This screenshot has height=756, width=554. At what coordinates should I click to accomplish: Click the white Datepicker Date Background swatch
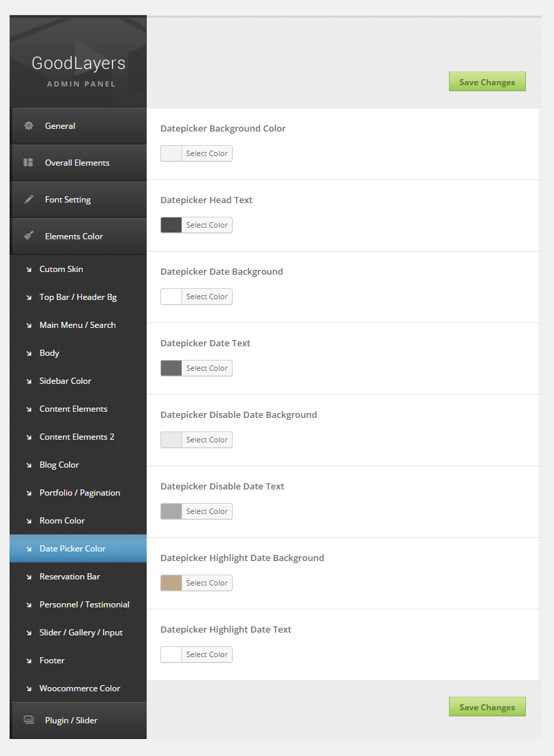[x=171, y=297]
